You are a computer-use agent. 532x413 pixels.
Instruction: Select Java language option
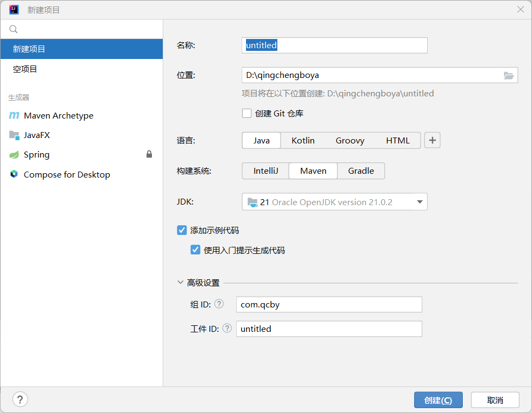tap(261, 141)
